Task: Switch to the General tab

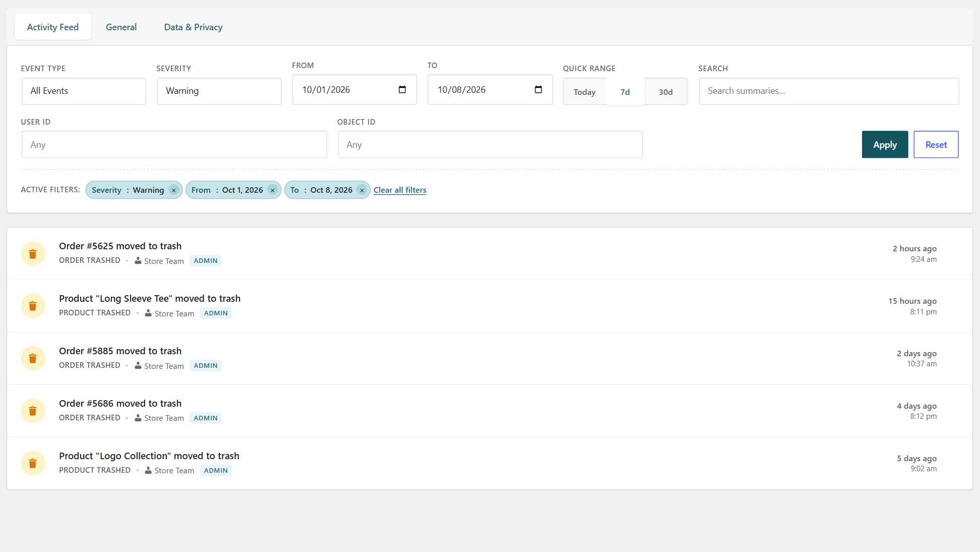Action: point(121,27)
